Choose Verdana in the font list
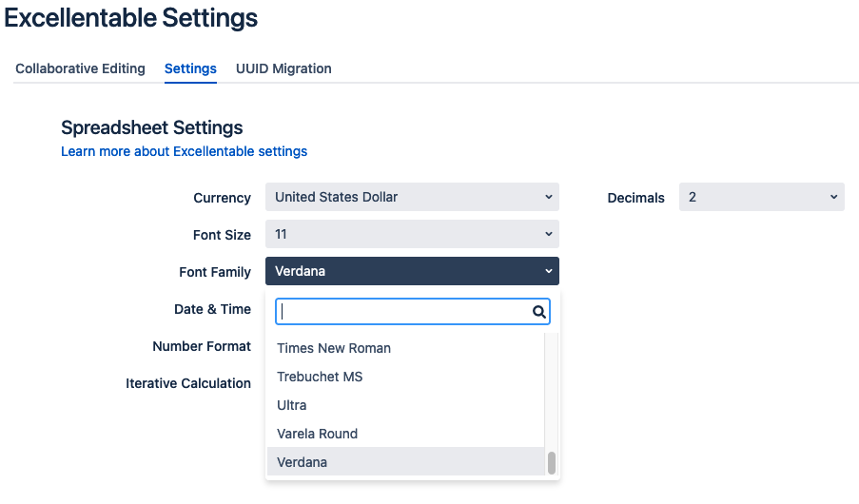859x504 pixels. point(303,462)
